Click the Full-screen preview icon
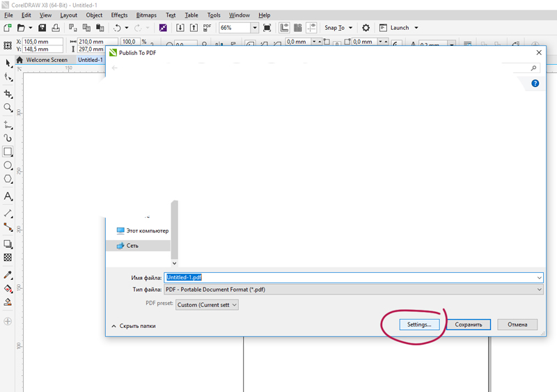 click(267, 28)
